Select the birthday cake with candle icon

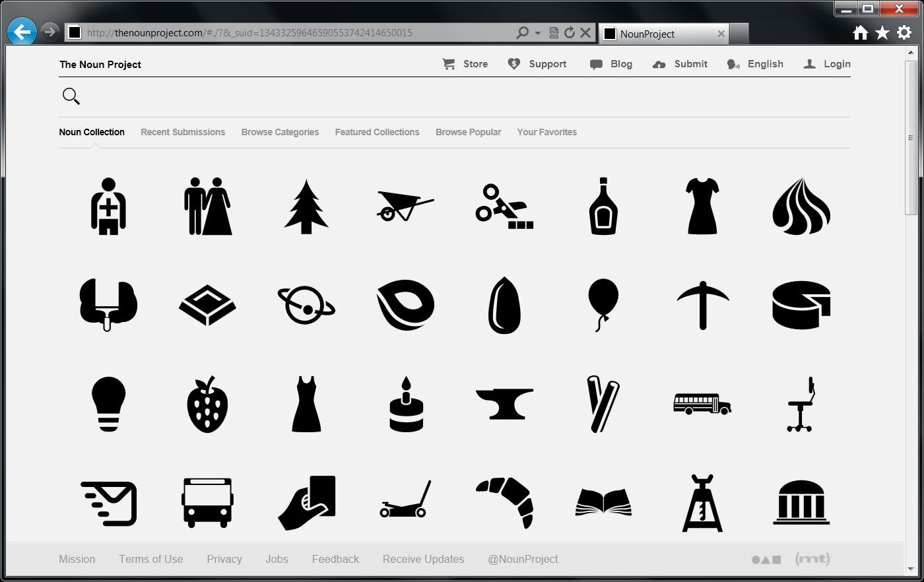(x=406, y=404)
